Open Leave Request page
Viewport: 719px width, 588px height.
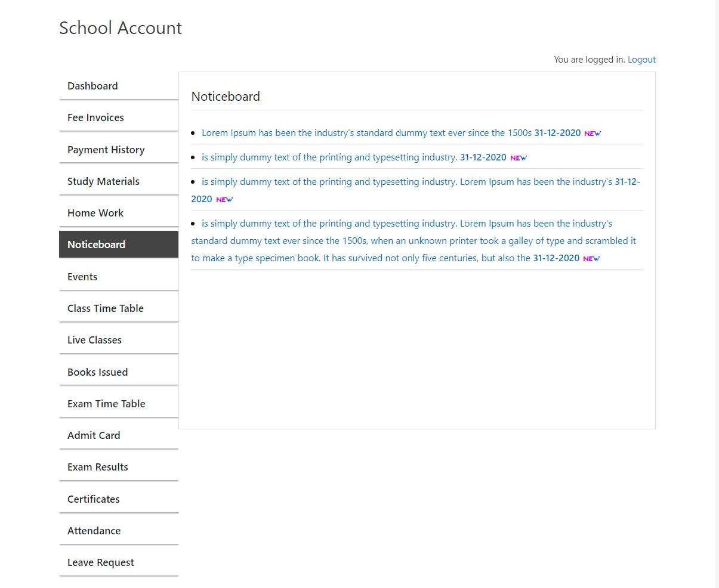(100, 562)
